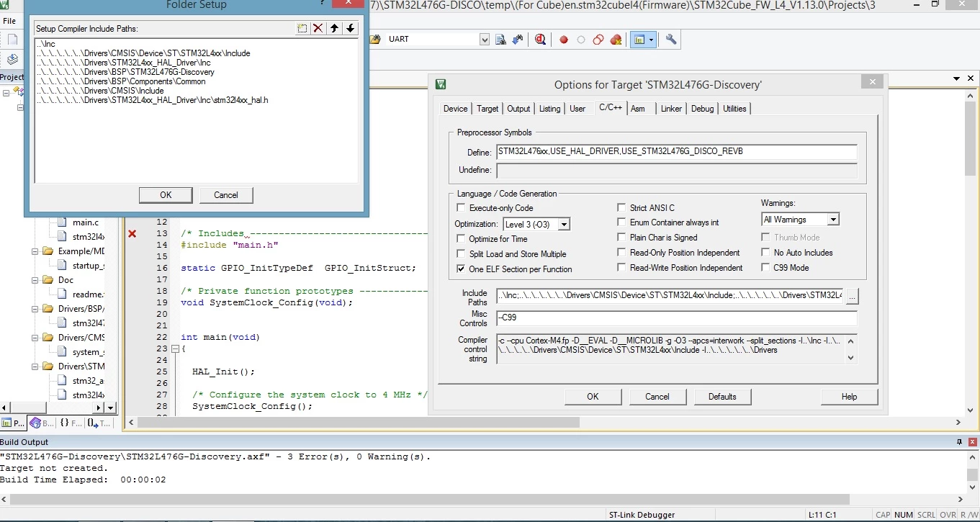Image resolution: width=980 pixels, height=522 pixels.
Task: Click the project target icon in tree
Action: point(19,91)
